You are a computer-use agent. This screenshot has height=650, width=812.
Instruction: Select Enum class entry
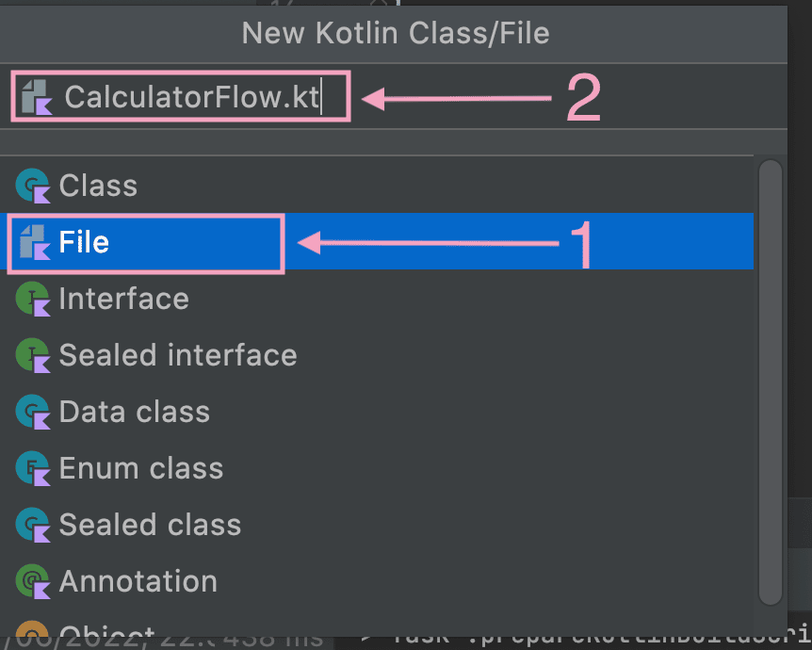[377, 467]
